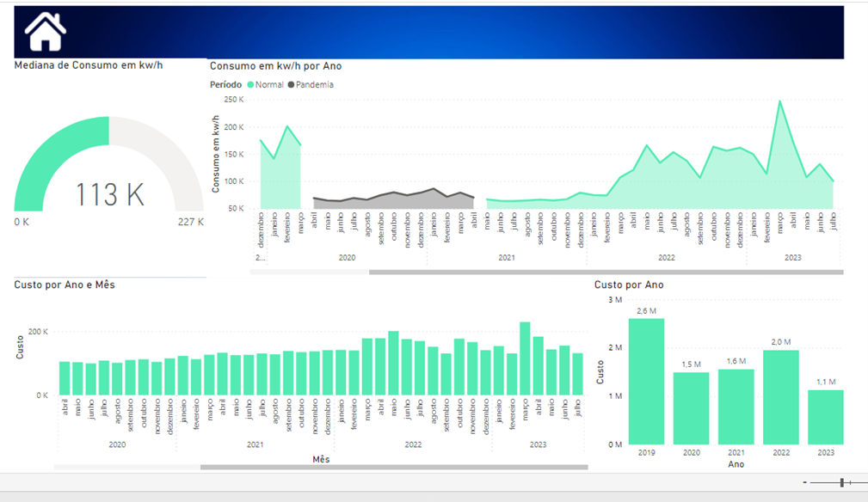Click the 'Consumo em kw/h por Ano' title

pos(276,66)
